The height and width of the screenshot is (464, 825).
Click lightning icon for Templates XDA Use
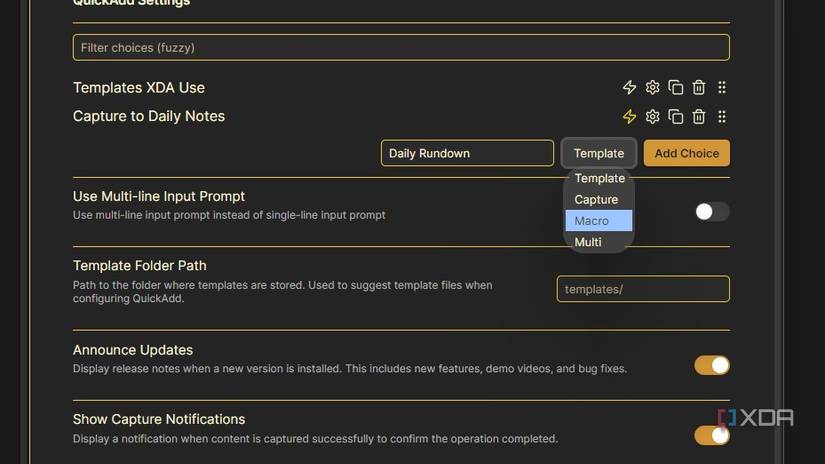(629, 88)
